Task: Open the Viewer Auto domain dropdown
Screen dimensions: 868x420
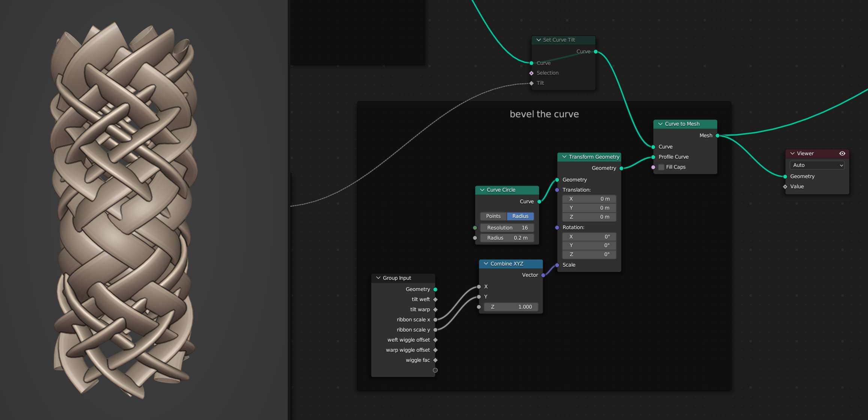Action: coord(817,165)
